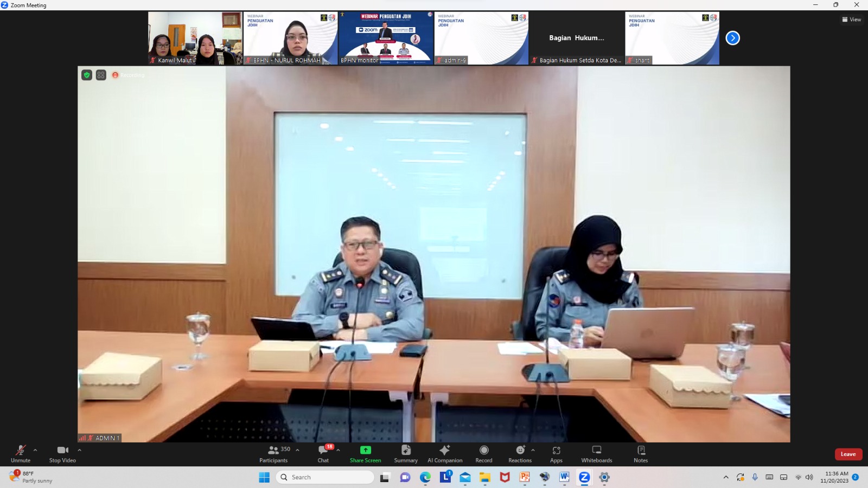The width and height of the screenshot is (868, 488).
Task: Open Zoom Apps
Action: point(556,454)
